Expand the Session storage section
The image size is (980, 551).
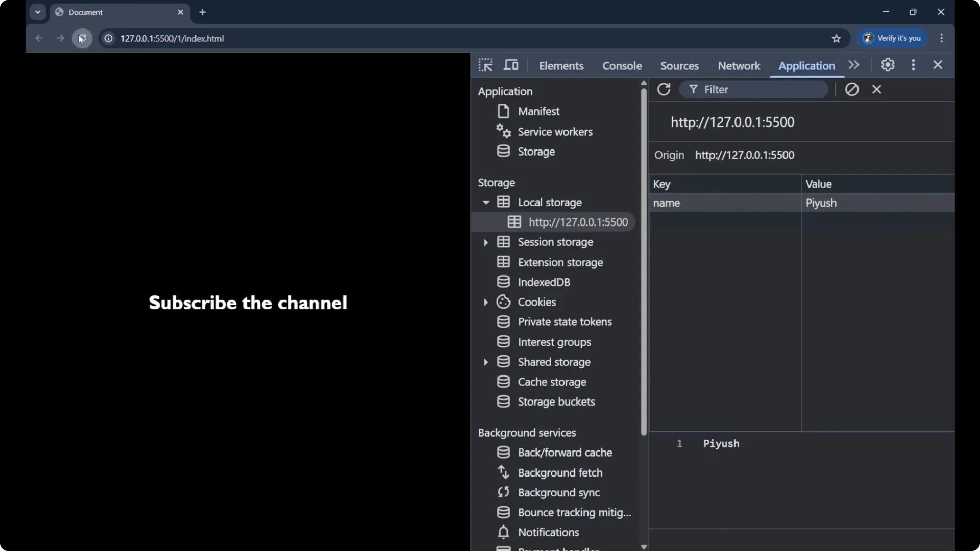coord(486,242)
